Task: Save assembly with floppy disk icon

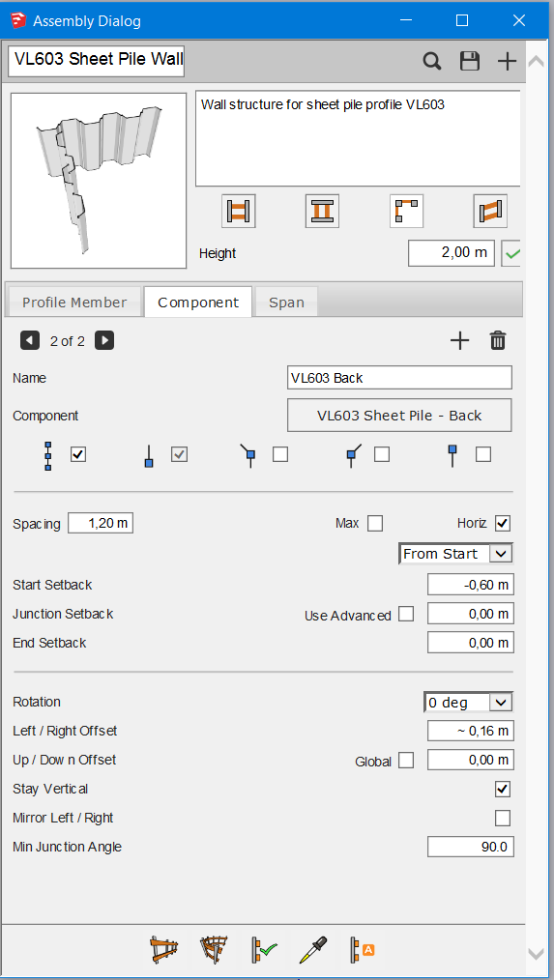Action: pyautogui.click(x=470, y=61)
